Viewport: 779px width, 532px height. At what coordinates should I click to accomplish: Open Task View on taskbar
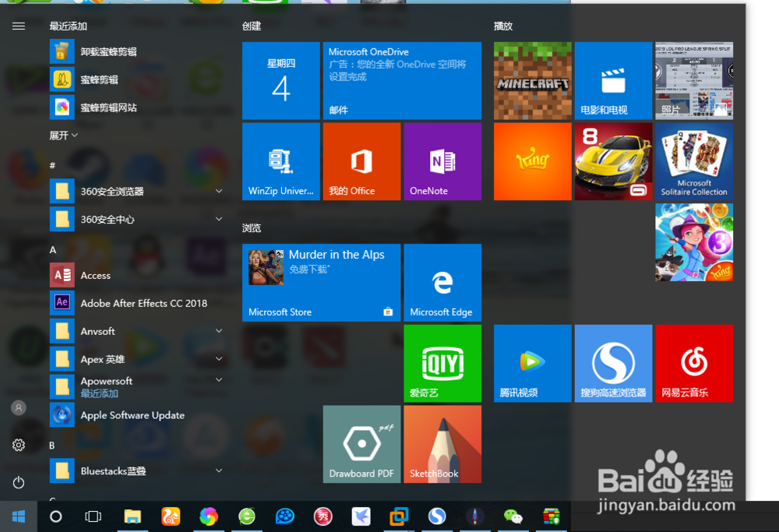[x=93, y=516]
